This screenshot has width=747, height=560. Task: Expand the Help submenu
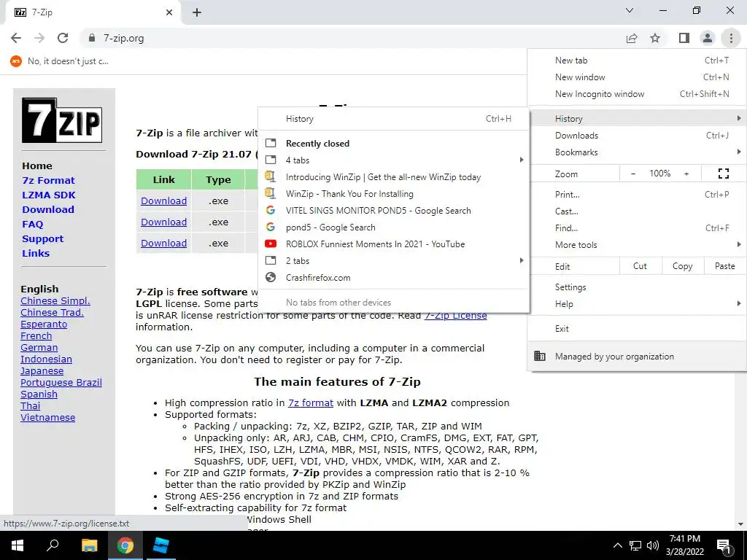[x=637, y=304]
